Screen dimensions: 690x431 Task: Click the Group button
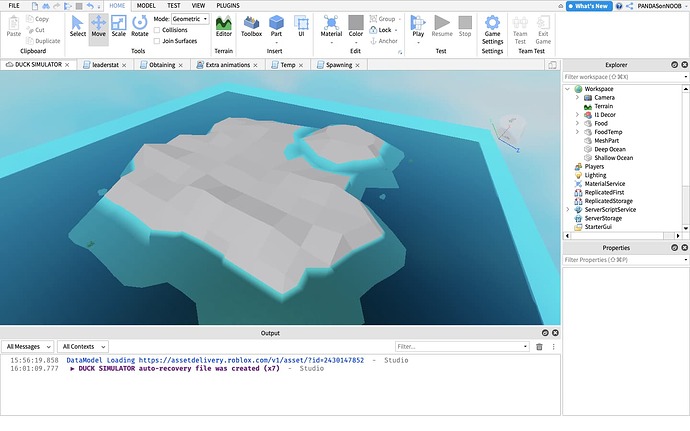pos(382,19)
